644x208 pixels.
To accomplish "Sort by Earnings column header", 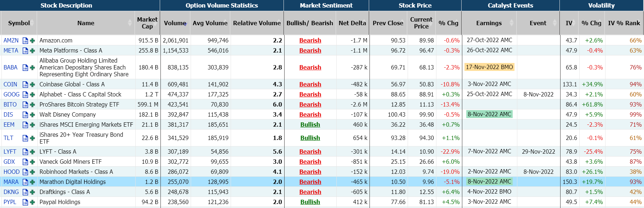I will click(x=489, y=23).
